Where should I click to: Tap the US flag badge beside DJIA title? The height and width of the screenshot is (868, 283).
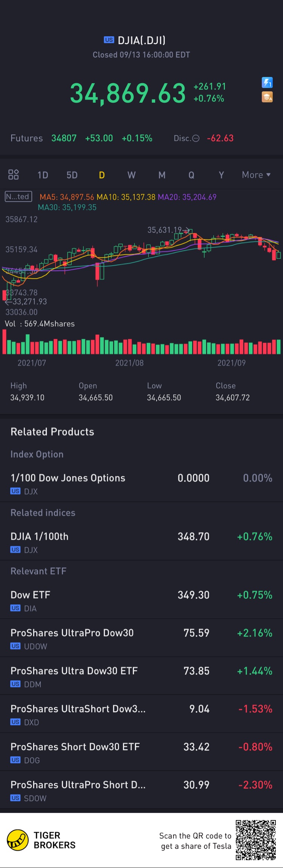pos(109,40)
